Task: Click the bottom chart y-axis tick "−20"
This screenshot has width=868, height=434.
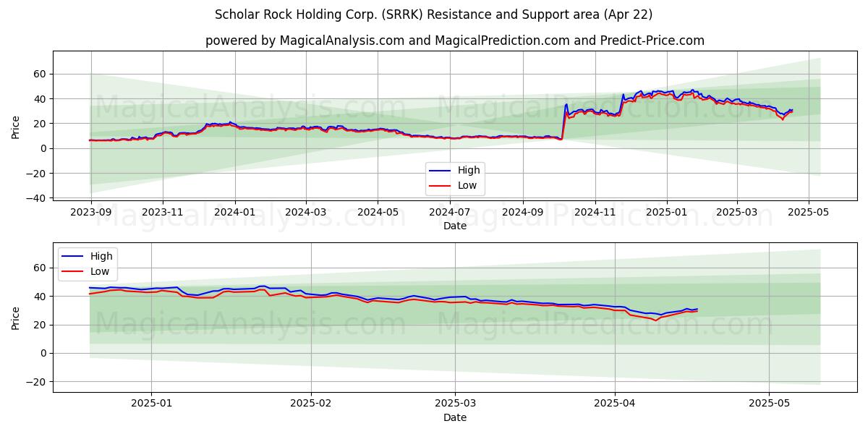Action: [x=37, y=382]
